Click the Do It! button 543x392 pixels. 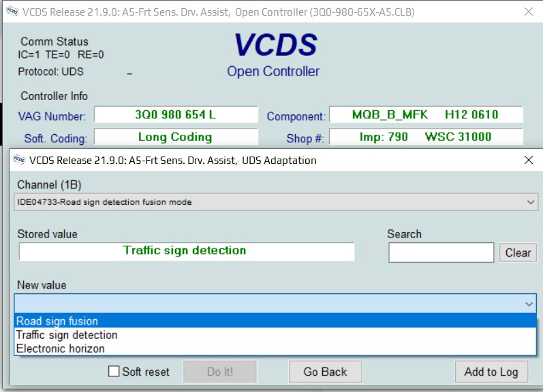click(220, 372)
